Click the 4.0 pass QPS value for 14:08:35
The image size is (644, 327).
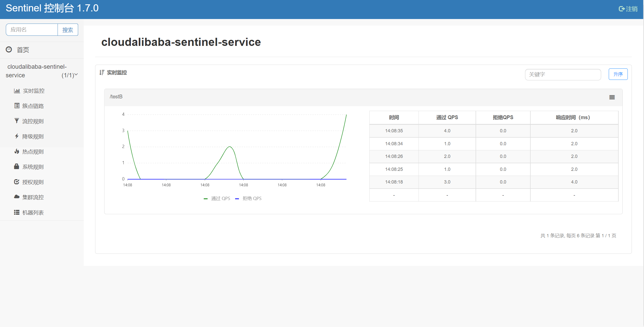coord(447,131)
